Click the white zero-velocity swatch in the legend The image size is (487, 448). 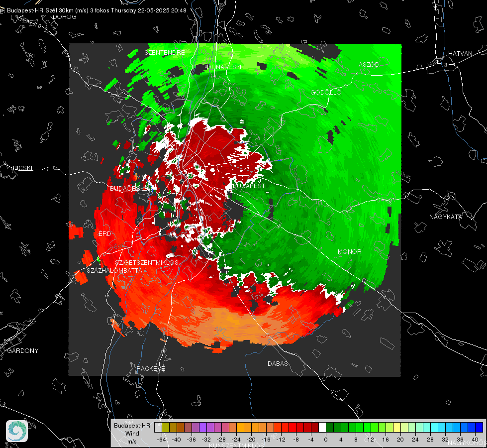(322, 428)
